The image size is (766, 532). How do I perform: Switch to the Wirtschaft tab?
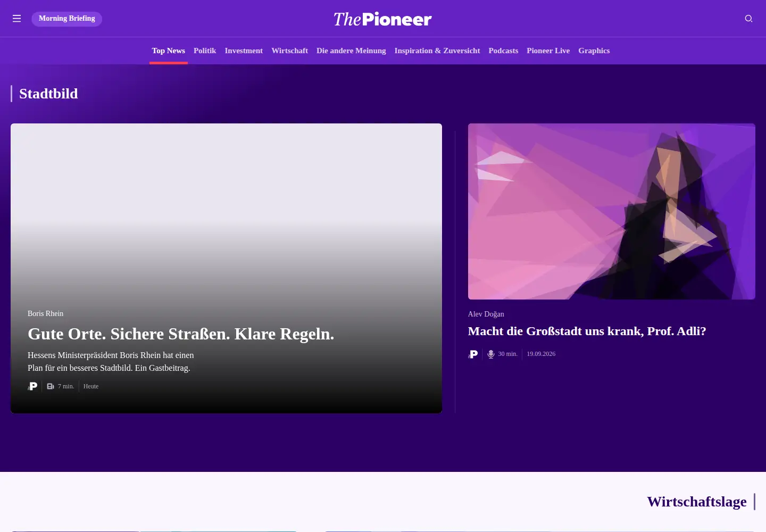289,51
